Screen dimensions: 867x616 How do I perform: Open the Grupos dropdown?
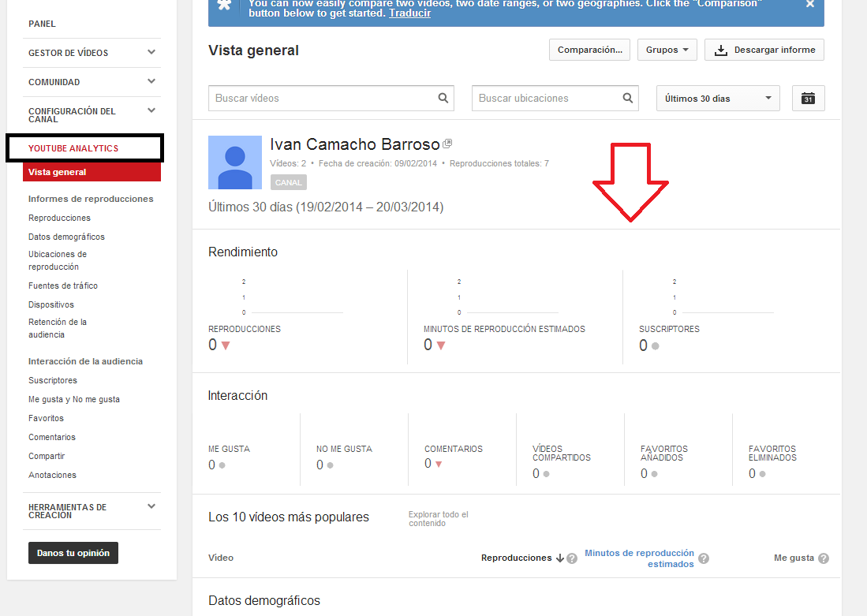(x=667, y=50)
